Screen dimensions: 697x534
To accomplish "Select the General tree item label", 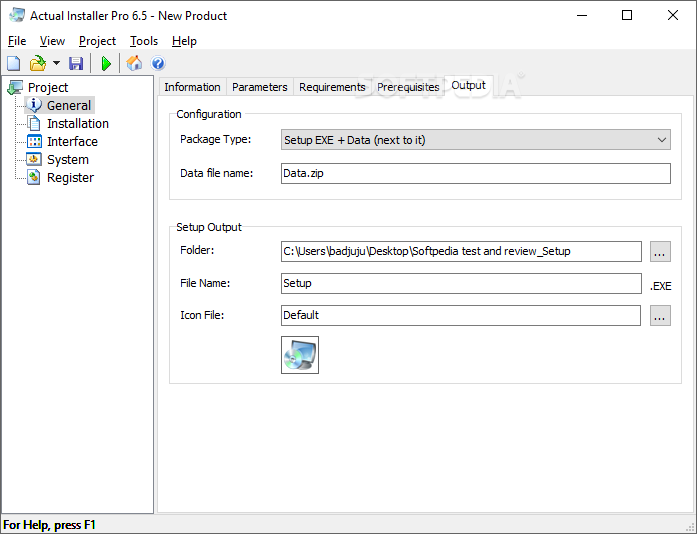I will coord(69,105).
